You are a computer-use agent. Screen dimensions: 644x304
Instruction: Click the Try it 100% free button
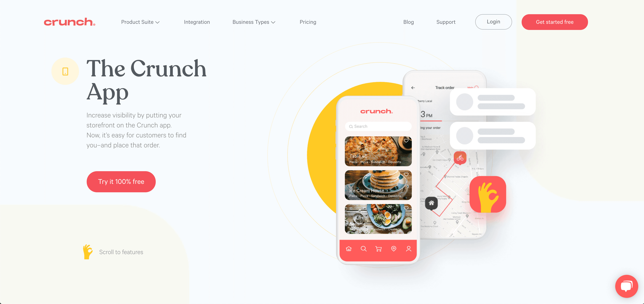click(121, 182)
